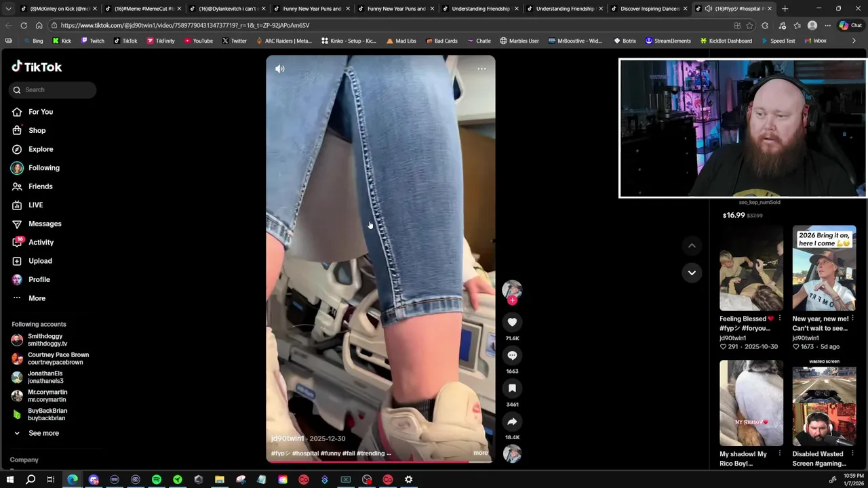Open File Explorer from the taskbar
The width and height of the screenshot is (868, 488).
click(220, 480)
